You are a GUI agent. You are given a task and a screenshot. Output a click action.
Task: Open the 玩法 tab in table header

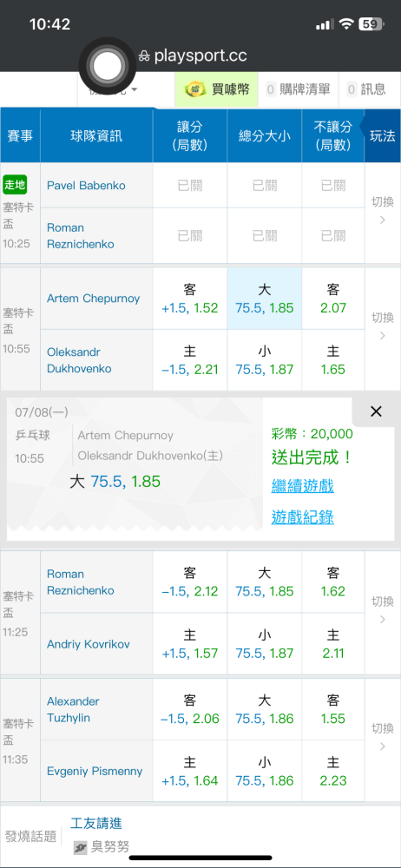pyautogui.click(x=383, y=135)
